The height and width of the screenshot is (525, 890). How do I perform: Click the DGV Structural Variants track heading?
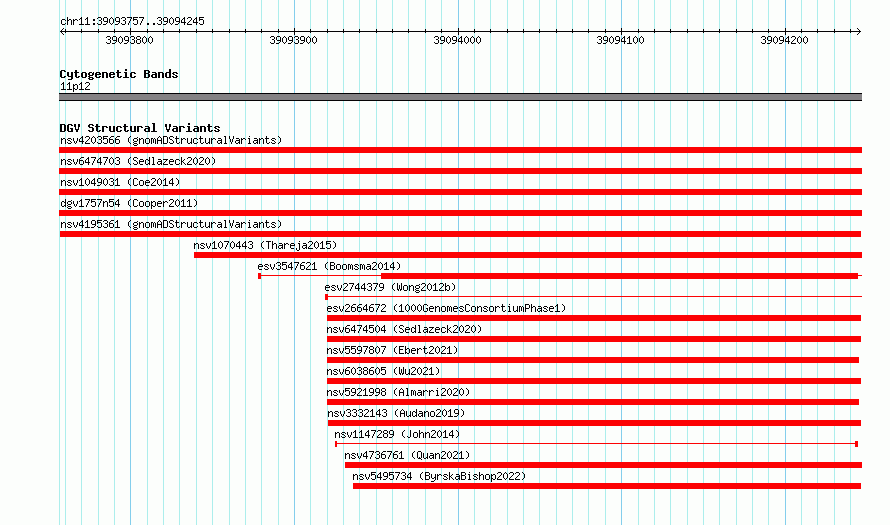click(x=140, y=128)
